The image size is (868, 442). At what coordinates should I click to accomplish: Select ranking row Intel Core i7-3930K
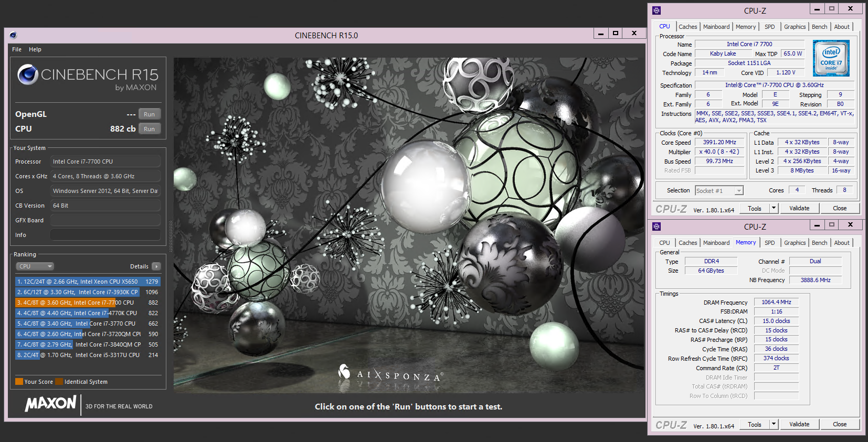click(x=88, y=292)
